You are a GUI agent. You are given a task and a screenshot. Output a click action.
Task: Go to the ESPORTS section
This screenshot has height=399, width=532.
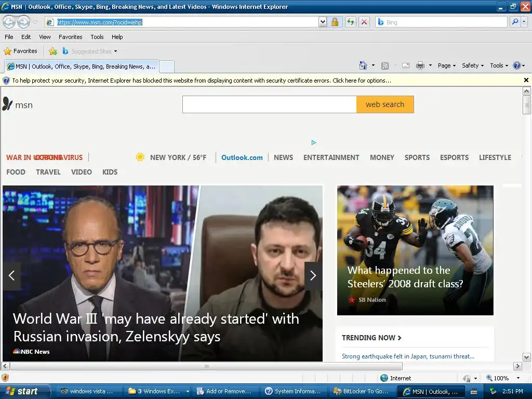pyautogui.click(x=454, y=157)
